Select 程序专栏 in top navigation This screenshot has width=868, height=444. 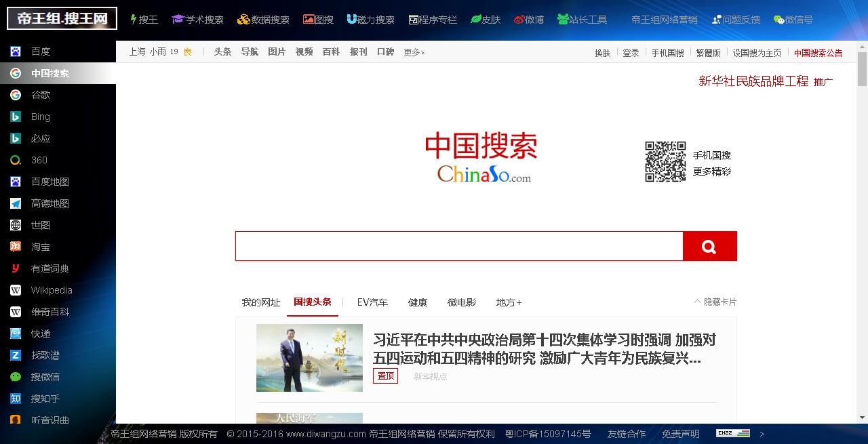coord(433,20)
